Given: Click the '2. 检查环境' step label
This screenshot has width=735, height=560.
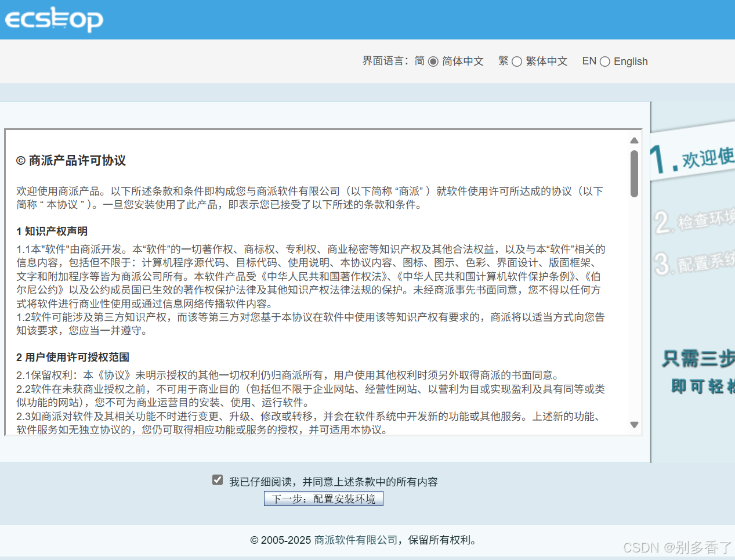Looking at the screenshot, I should click(694, 220).
